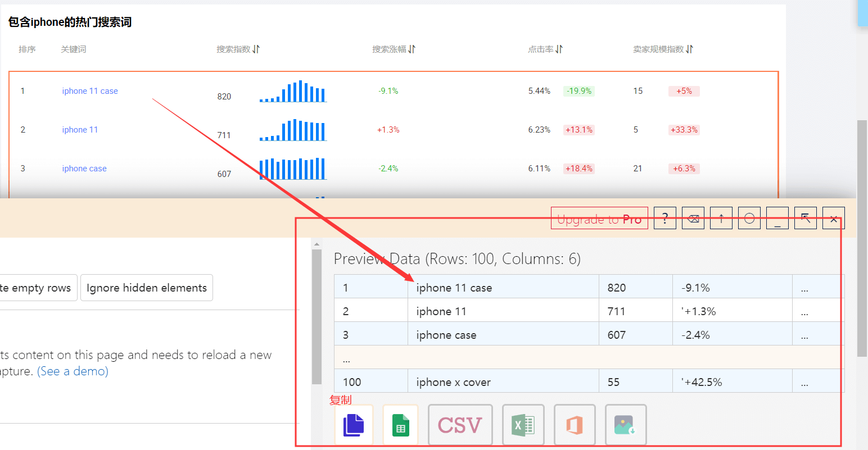Open the table in Office 365
The image size is (868, 450).
(574, 425)
